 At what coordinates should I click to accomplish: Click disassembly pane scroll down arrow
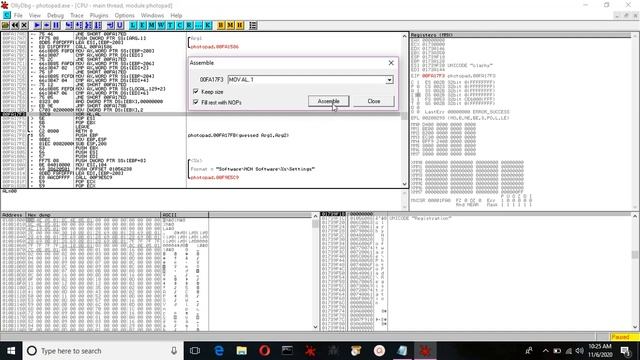coord(404,184)
